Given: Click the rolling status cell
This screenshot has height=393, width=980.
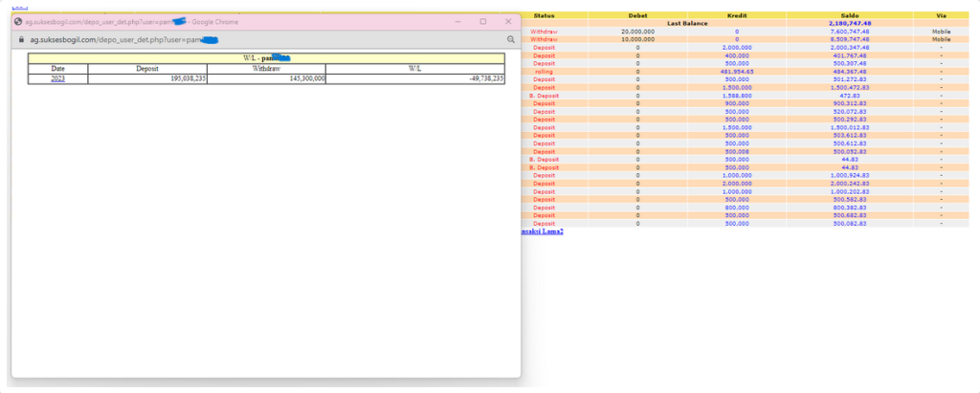Looking at the screenshot, I should pos(544,72).
